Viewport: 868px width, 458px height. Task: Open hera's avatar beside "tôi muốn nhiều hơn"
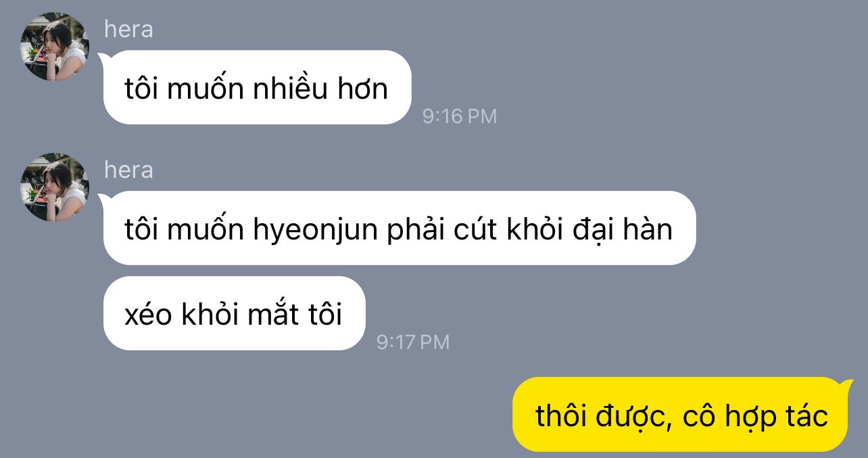55,47
